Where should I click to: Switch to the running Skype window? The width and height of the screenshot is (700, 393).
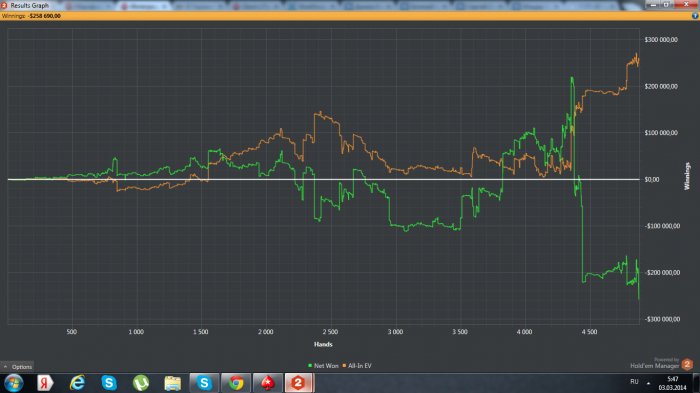[204, 383]
